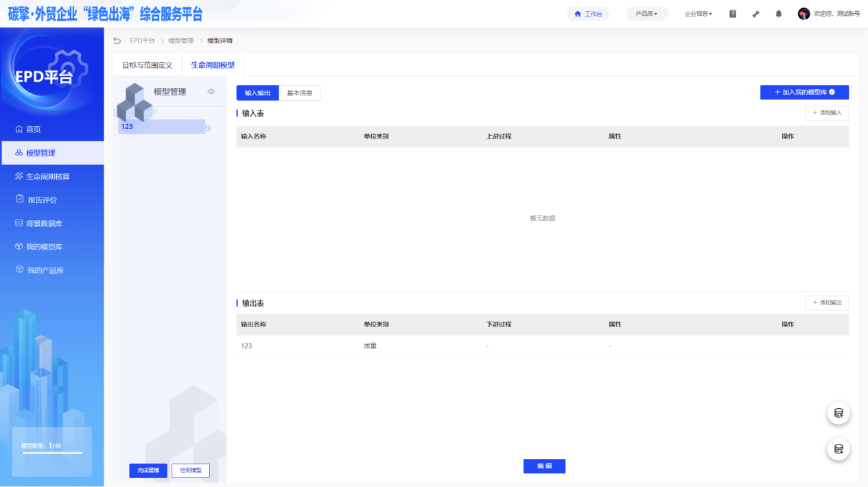The image size is (868, 487).
Task: Open the 目标与范围定义 tab
Action: click(148, 65)
